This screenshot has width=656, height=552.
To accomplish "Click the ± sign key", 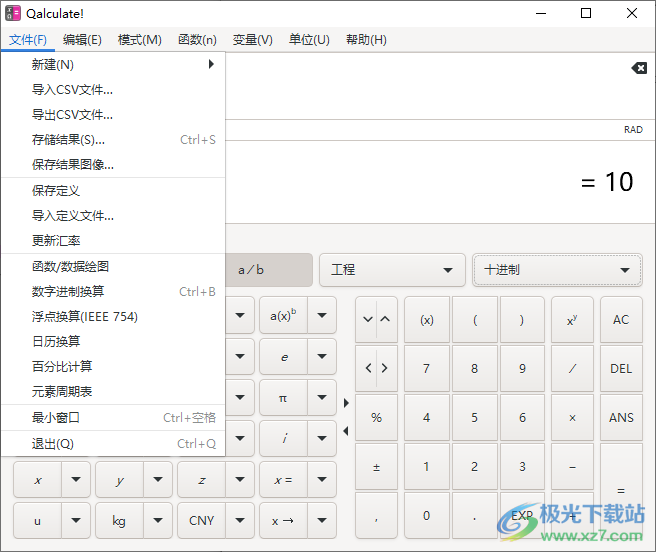I will [376, 467].
